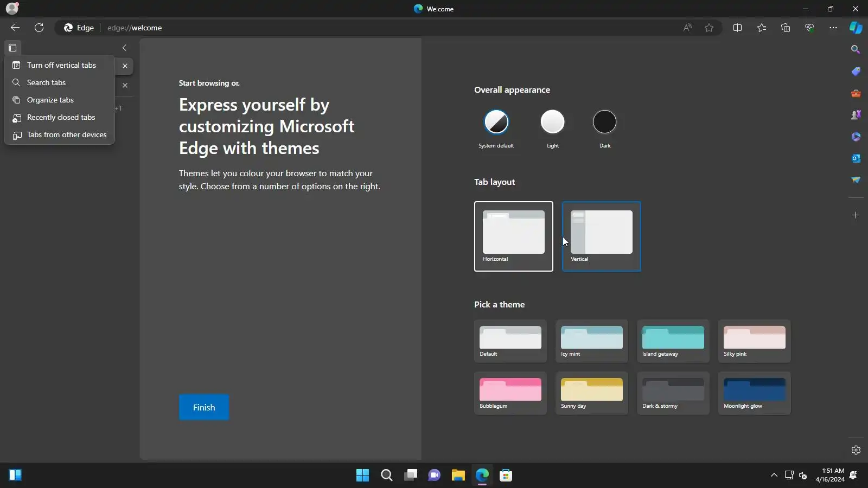
Task: Open Microsoft Store from the taskbar
Action: tap(506, 476)
